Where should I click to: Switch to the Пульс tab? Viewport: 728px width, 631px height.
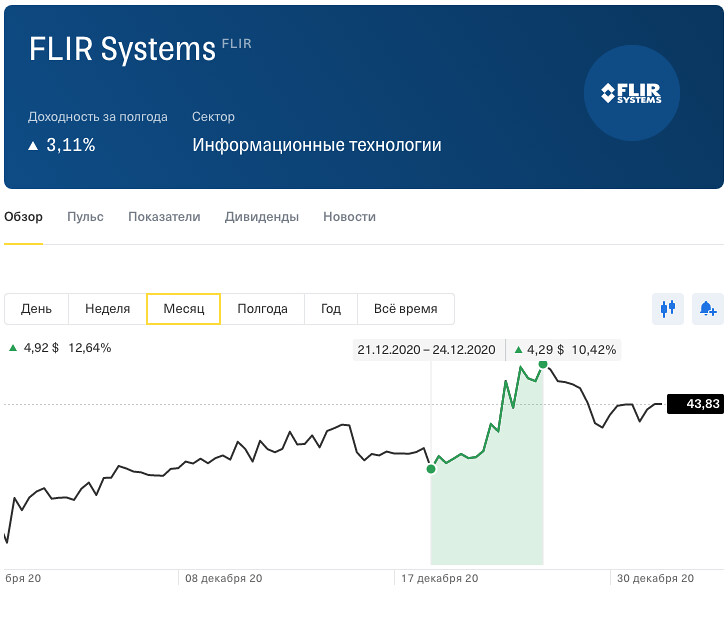point(85,217)
